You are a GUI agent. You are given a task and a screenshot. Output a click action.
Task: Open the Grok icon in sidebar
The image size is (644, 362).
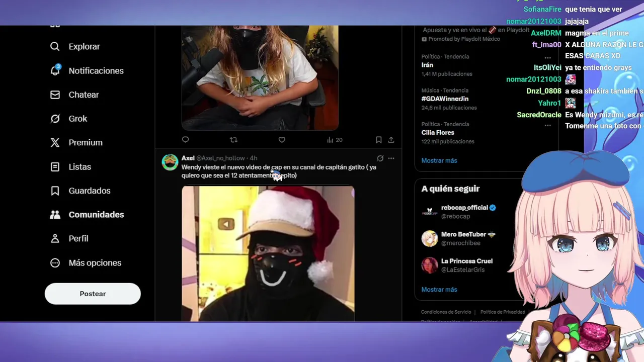coord(55,119)
